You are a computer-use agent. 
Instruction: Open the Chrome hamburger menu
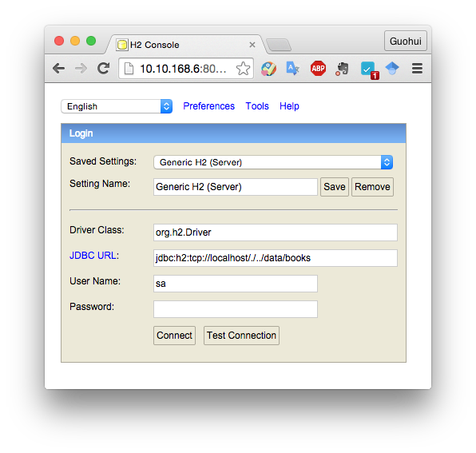coord(417,69)
